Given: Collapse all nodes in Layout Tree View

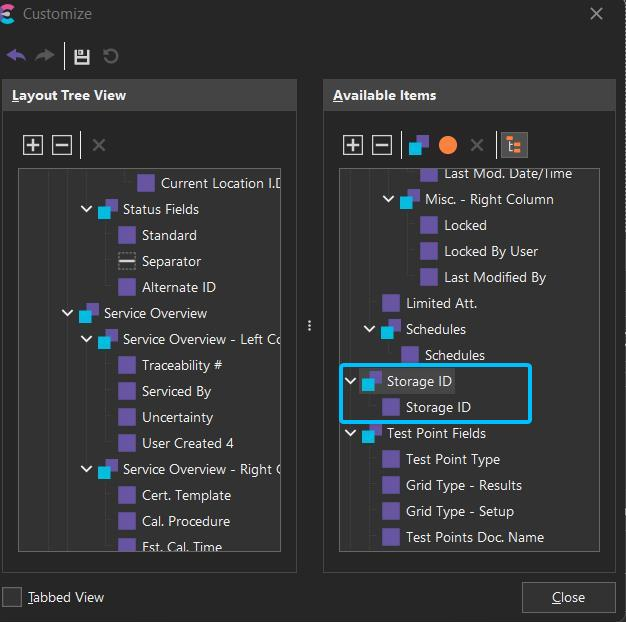Looking at the screenshot, I should (62, 145).
